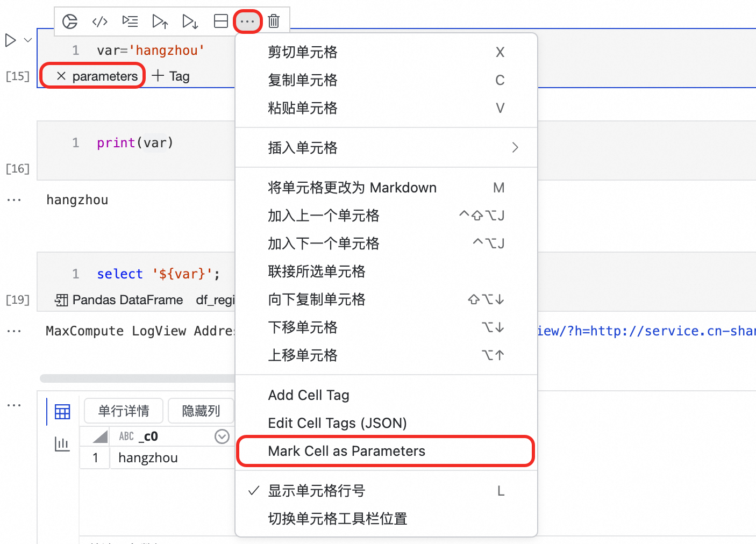Click the indent list icon in cell toolbar
Image resolution: width=756 pixels, height=544 pixels.
pyautogui.click(x=130, y=22)
